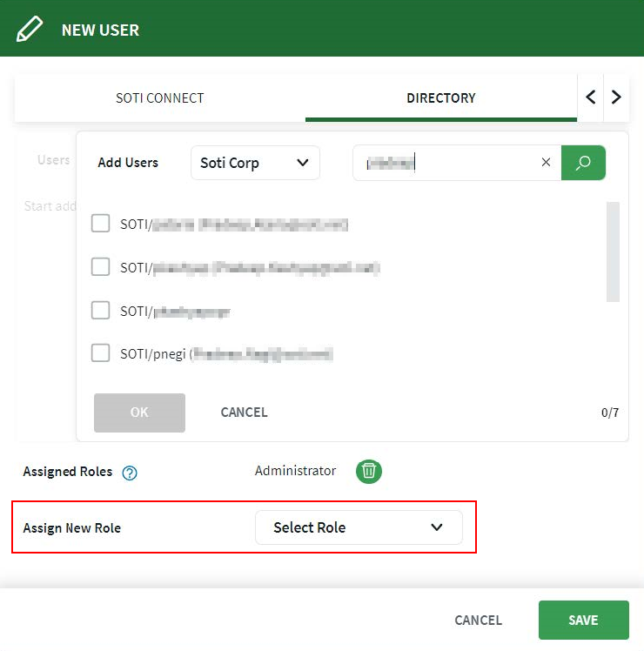Click the green search magnifier button
This screenshot has width=644, height=651.
click(x=583, y=163)
